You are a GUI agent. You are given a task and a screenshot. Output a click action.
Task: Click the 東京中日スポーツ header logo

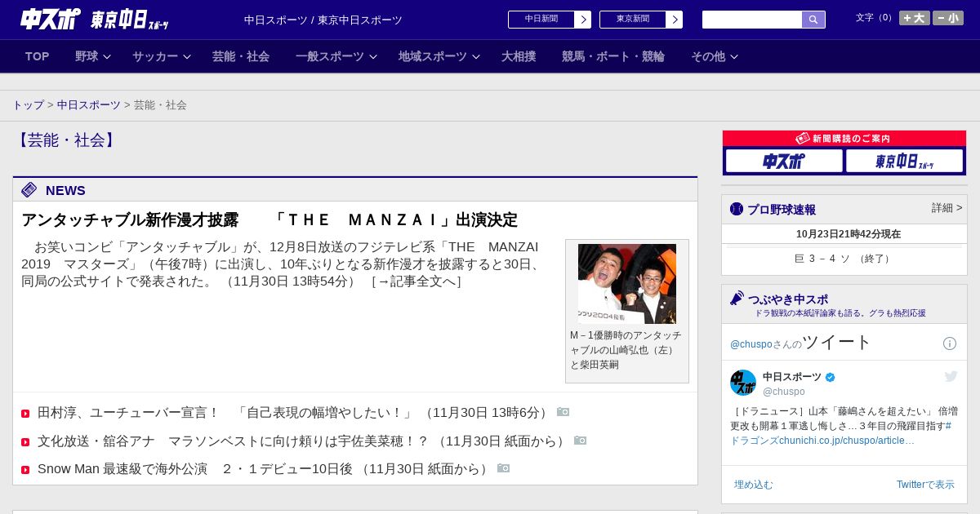tap(129, 20)
